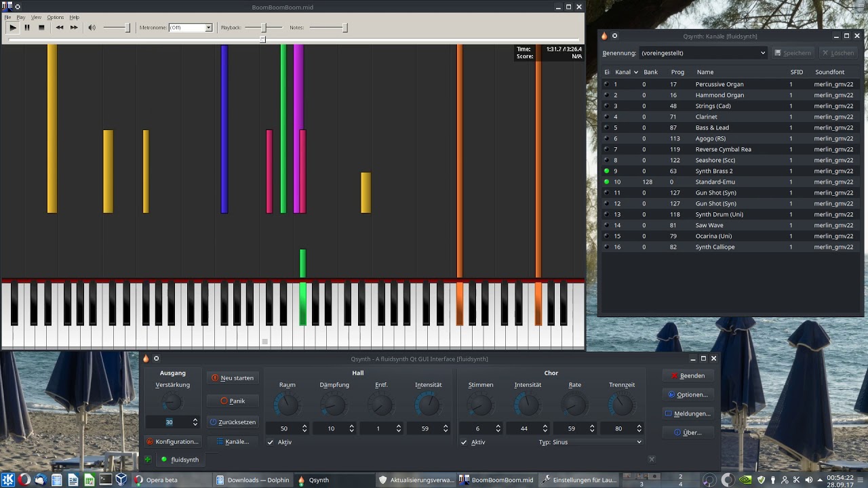The height and width of the screenshot is (488, 868).
Task: Click the green indicator of channel 9
Action: coord(606,171)
